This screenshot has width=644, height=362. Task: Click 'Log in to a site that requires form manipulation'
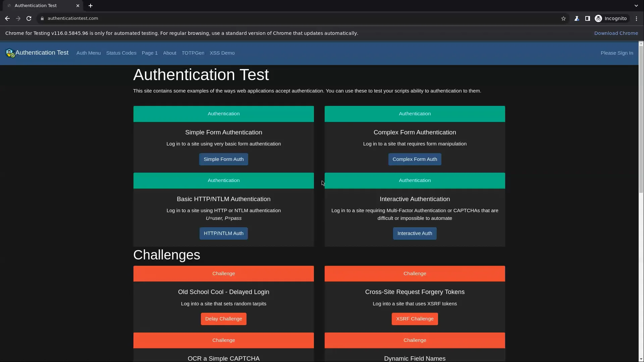coord(415,144)
